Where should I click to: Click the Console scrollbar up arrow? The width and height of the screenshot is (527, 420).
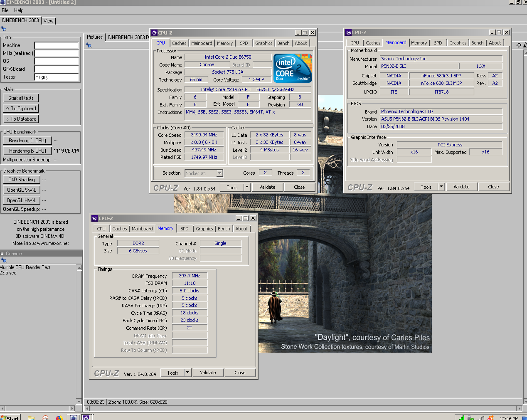coord(79,268)
